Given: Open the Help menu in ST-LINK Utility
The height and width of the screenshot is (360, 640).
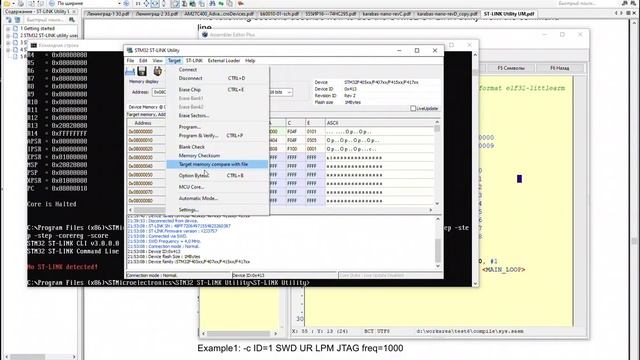Looking at the screenshot, I should click(250, 60).
